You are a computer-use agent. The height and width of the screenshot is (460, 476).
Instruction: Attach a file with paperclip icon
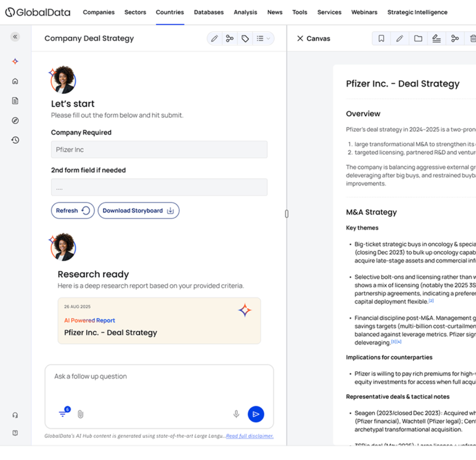pyautogui.click(x=80, y=414)
